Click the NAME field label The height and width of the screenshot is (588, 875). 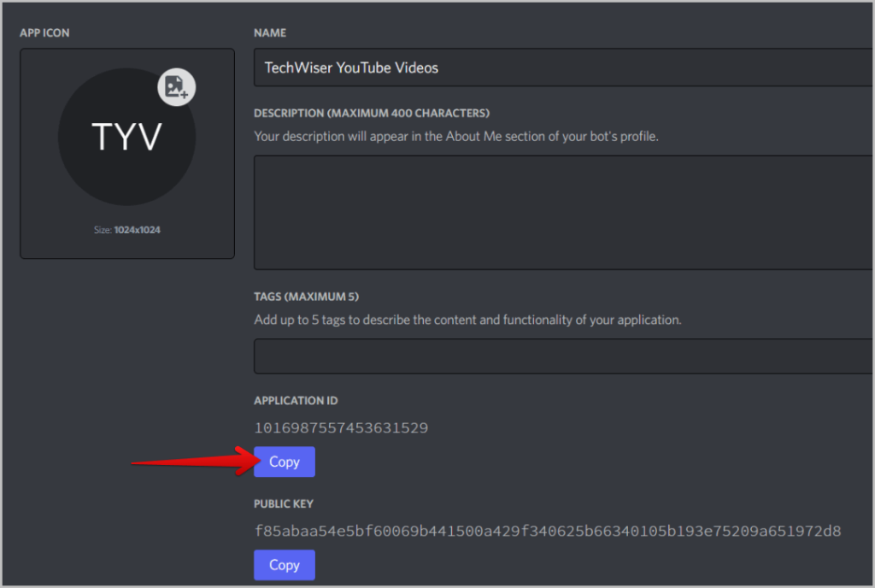[x=270, y=33]
